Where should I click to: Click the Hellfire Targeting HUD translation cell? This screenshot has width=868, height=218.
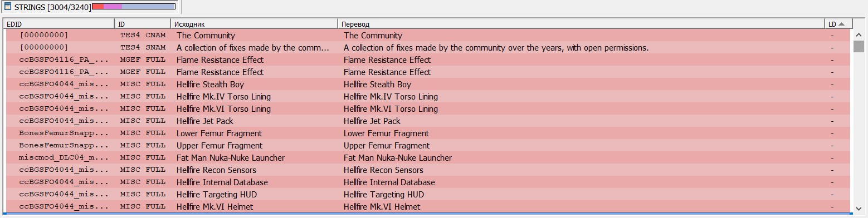[581, 195]
